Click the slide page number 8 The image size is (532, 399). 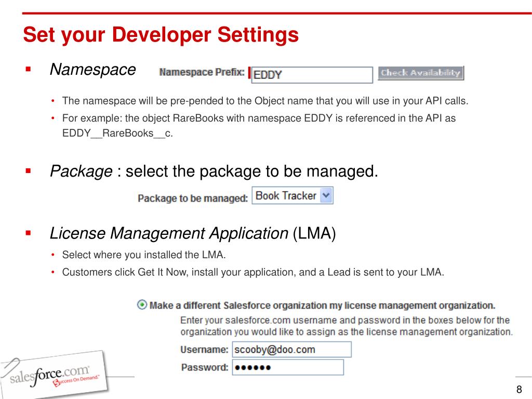coord(519,389)
